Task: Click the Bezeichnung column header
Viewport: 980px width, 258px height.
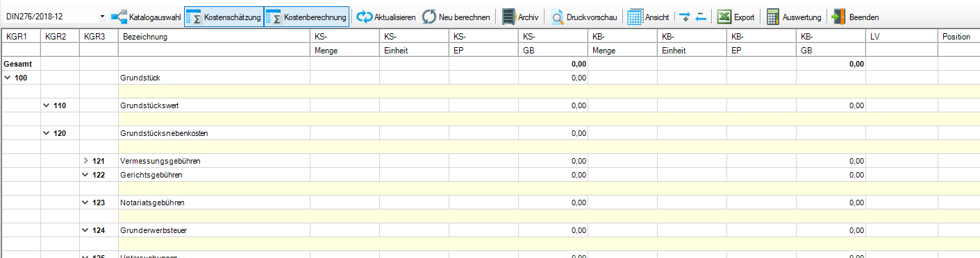Action: (x=214, y=36)
